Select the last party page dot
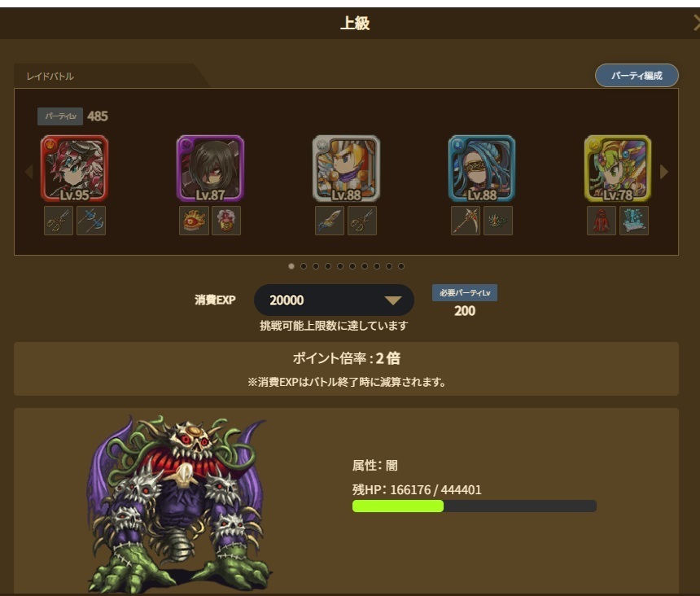Viewport: 700px width, 596px height. pos(401,266)
